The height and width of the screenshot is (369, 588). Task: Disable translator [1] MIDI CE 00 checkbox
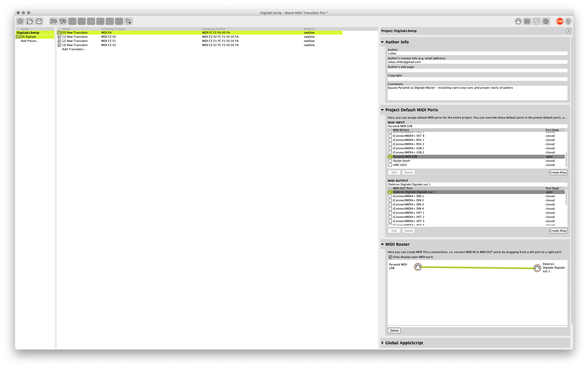coord(59,37)
